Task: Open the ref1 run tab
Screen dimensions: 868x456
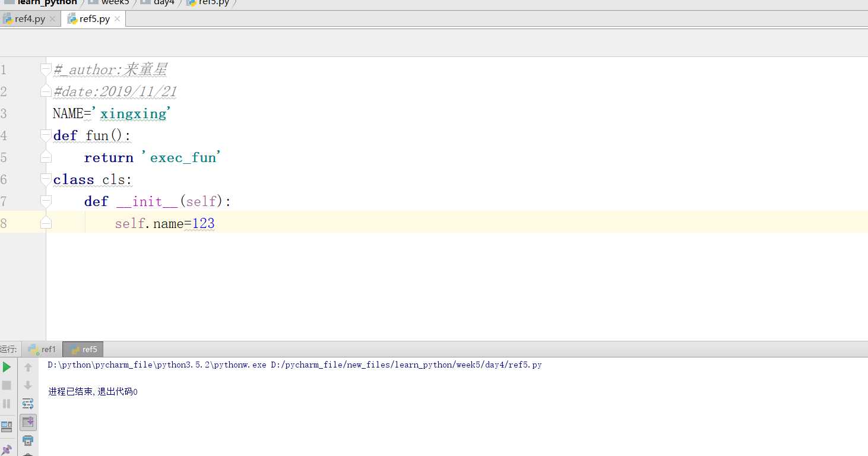Action: 42,349
